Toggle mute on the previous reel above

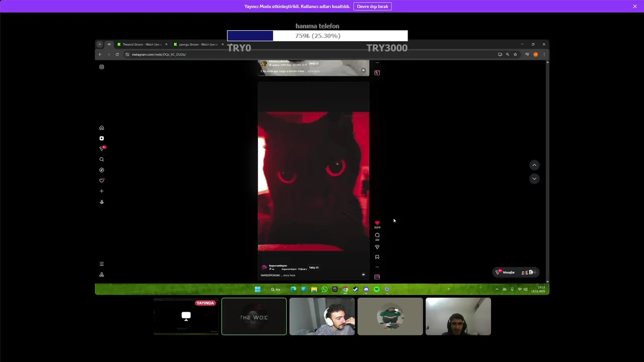363,70
